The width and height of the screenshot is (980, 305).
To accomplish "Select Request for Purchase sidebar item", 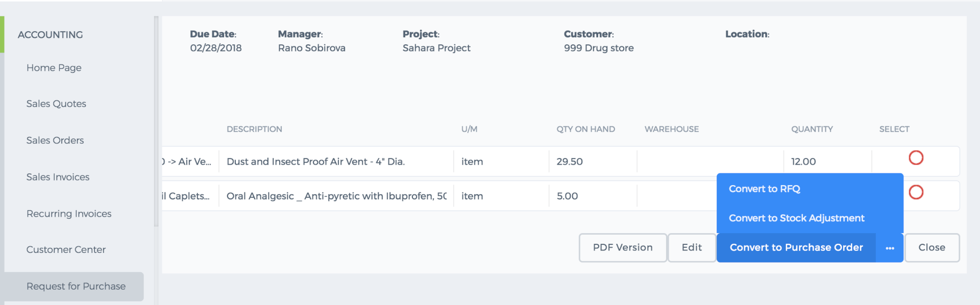I will pos(75,286).
